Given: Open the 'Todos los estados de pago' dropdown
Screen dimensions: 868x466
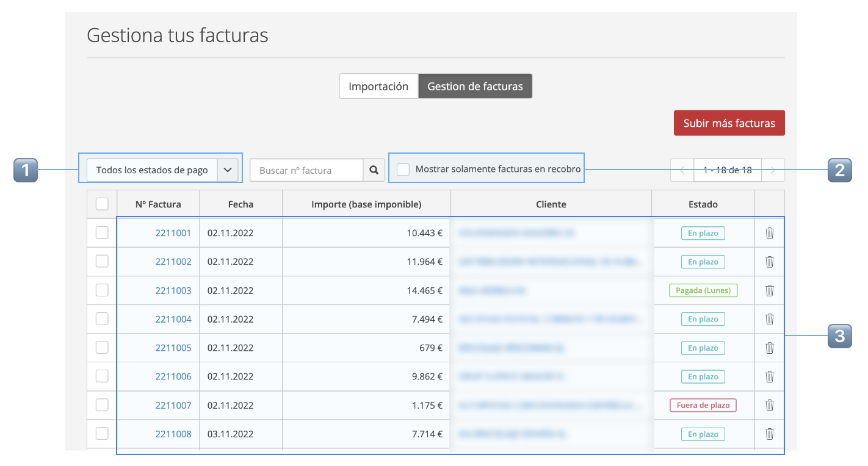Looking at the screenshot, I should 162,170.
